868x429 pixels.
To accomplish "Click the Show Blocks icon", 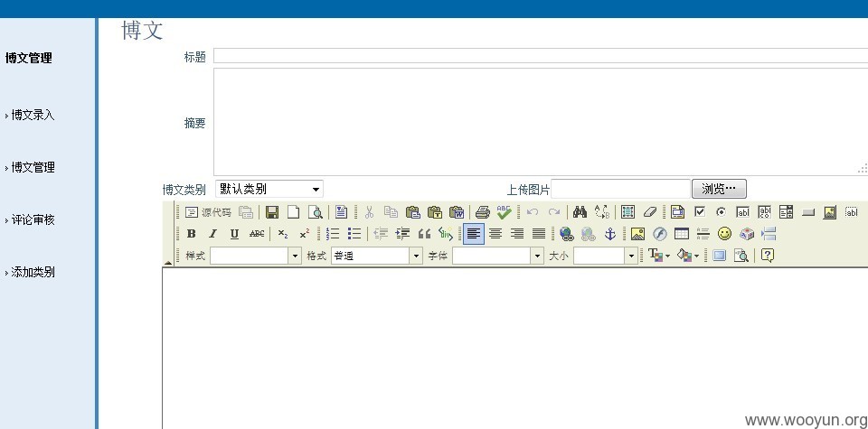I will pyautogui.click(x=741, y=256).
